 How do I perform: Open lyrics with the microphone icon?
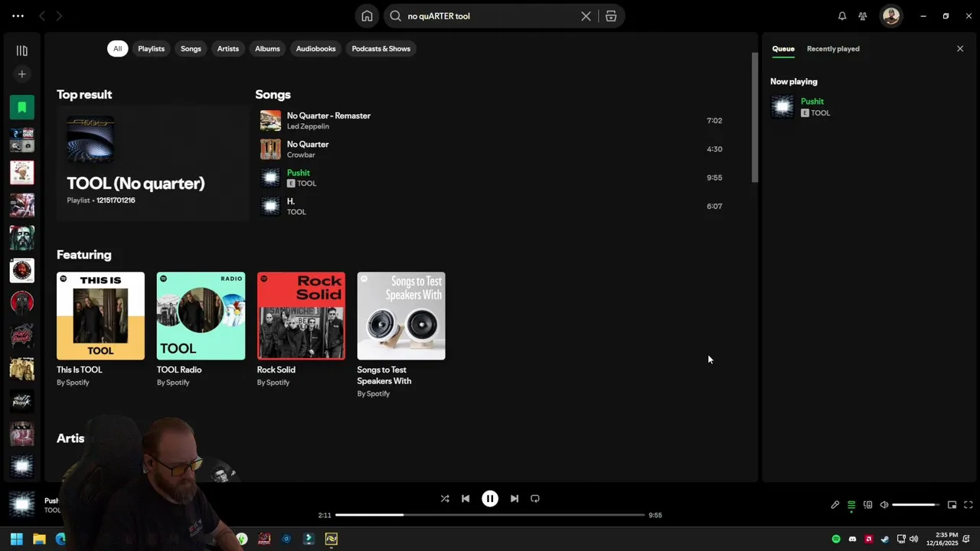point(835,505)
